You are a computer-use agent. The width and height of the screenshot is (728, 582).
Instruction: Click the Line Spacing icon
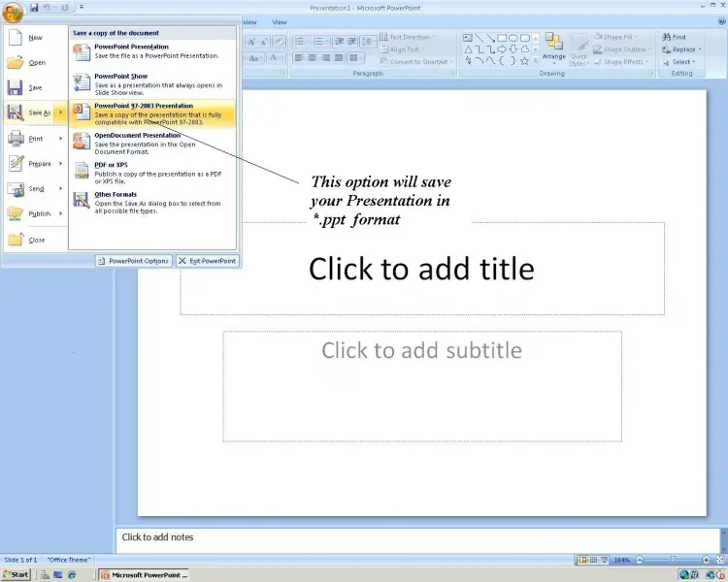[369, 42]
